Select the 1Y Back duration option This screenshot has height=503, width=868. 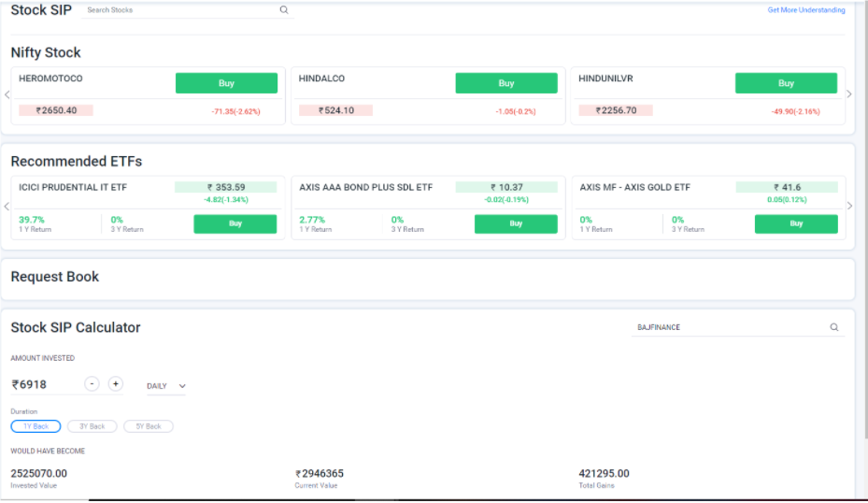point(36,426)
